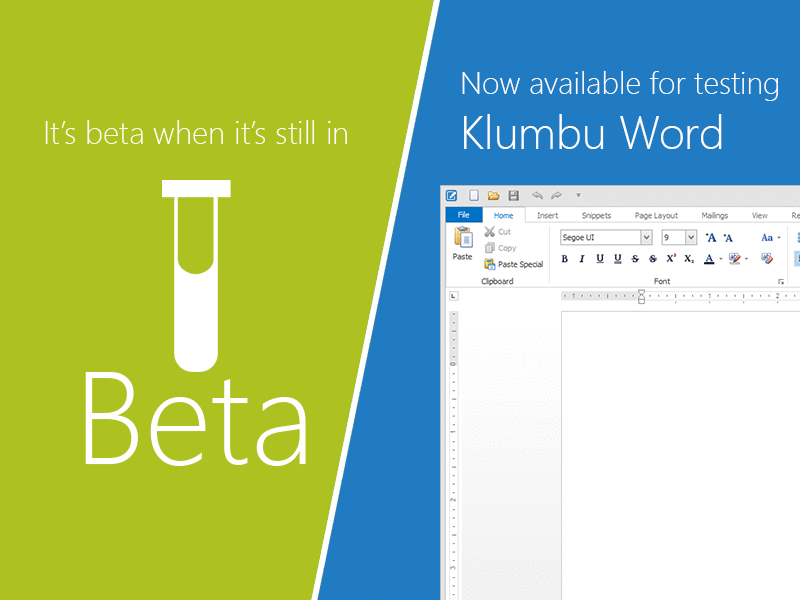800x600 pixels.
Task: Toggle double strikethrough formatting
Action: 653,259
